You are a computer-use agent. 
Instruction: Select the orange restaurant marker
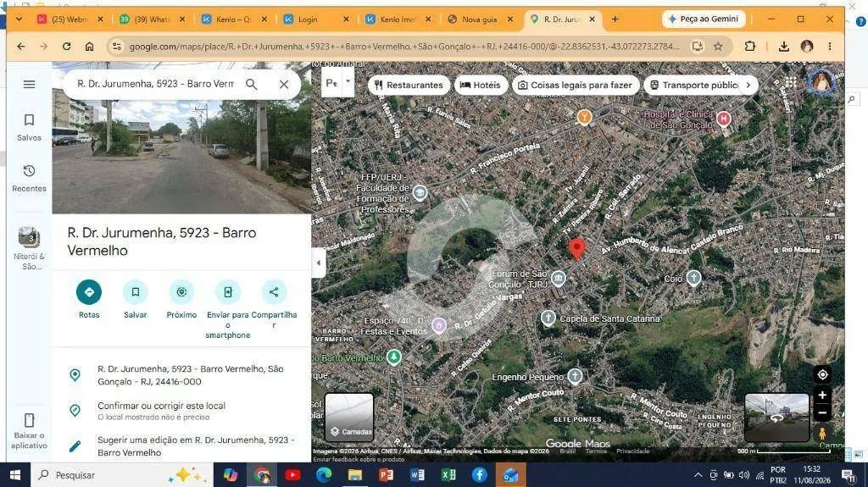coord(584,118)
